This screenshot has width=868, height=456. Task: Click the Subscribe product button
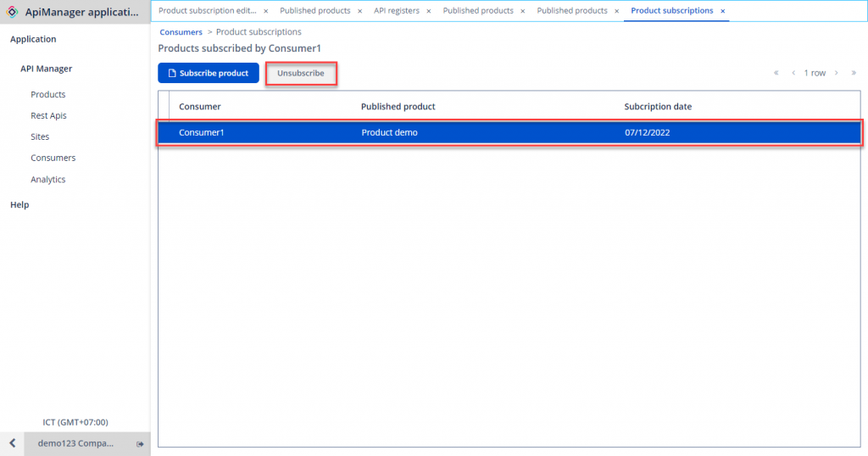click(x=209, y=73)
